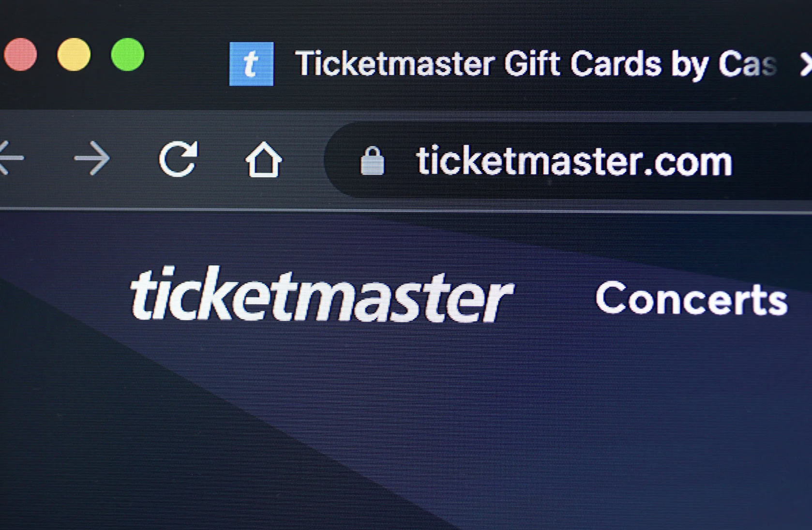Click the yellow minimize window button

click(74, 55)
